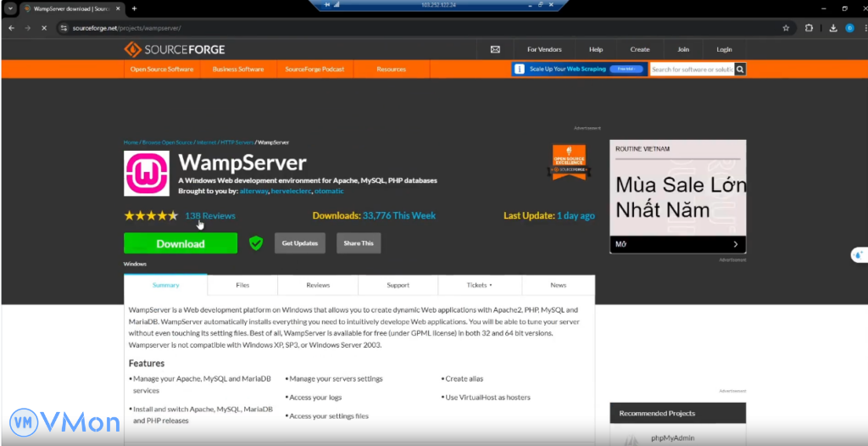Open otomatic author link
Image resolution: width=868 pixels, height=446 pixels.
pyautogui.click(x=329, y=191)
